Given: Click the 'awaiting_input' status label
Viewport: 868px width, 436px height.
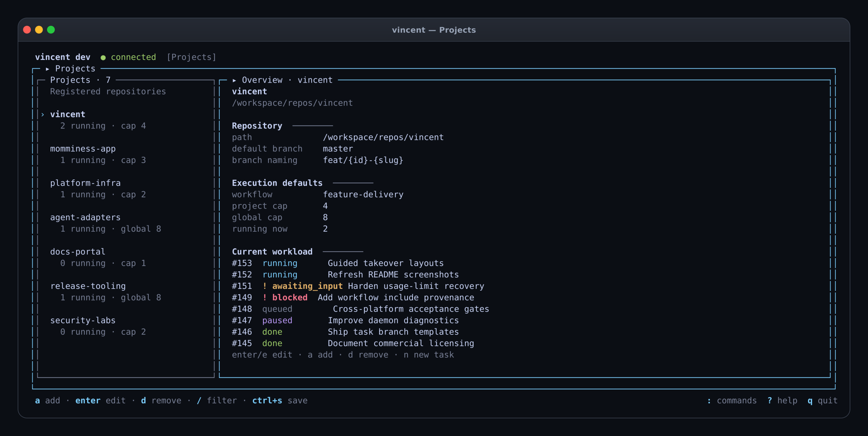Looking at the screenshot, I should point(307,286).
